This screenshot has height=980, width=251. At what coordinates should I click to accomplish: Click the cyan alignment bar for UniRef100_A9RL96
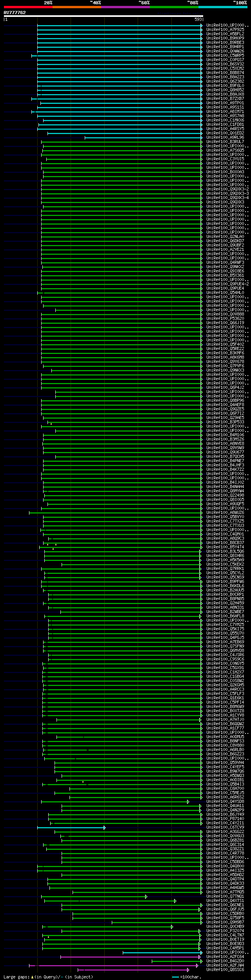[x=144, y=138]
